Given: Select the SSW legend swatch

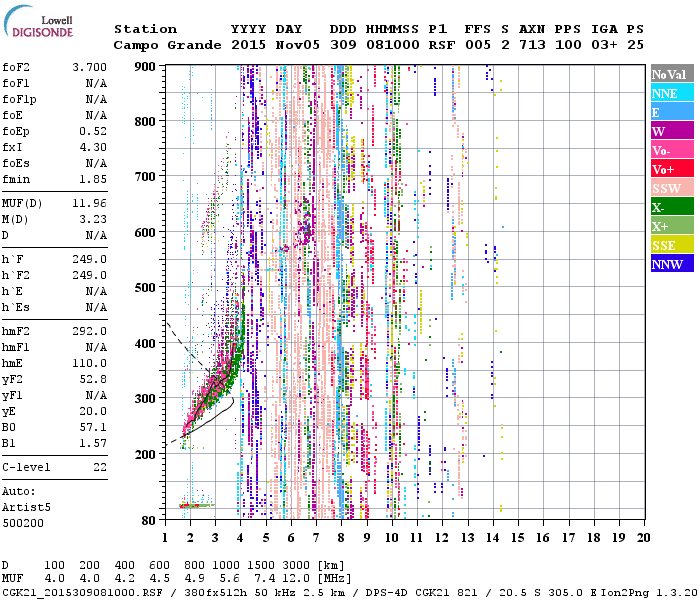Looking at the screenshot, I should tap(672, 188).
